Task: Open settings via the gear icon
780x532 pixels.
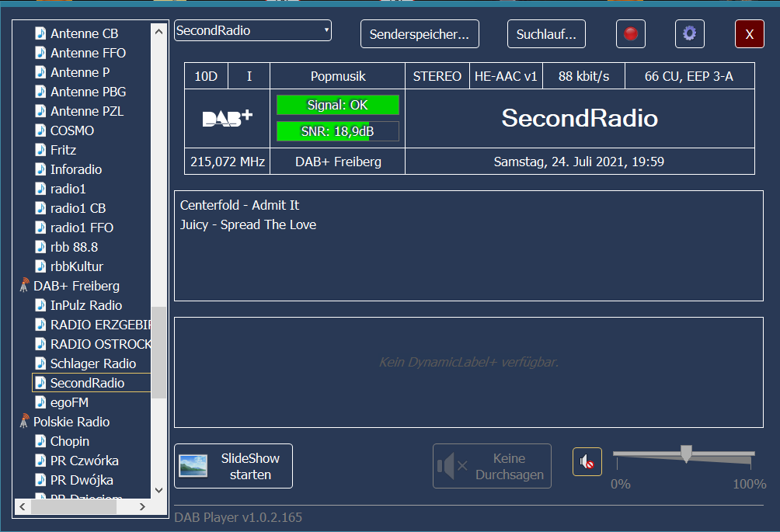Action: tap(689, 34)
